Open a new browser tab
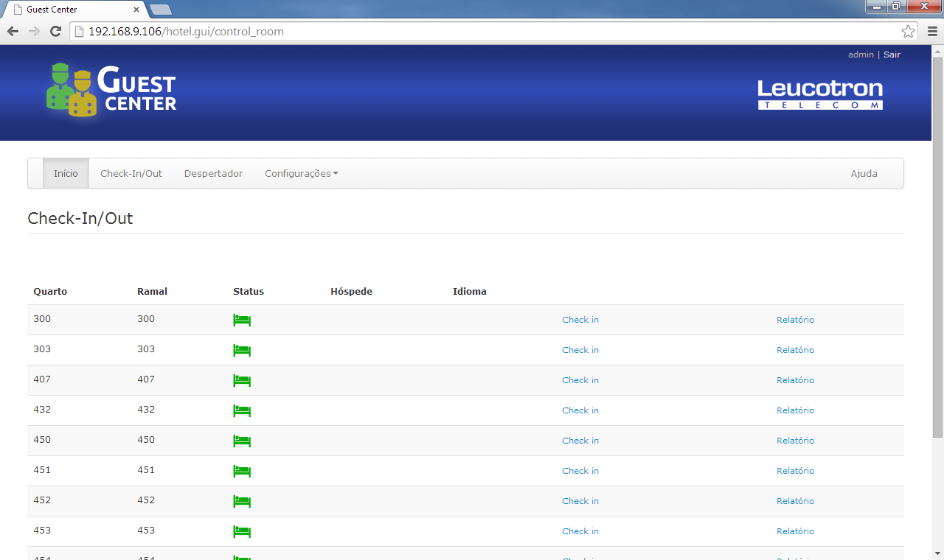This screenshot has width=944, height=560. [x=160, y=10]
